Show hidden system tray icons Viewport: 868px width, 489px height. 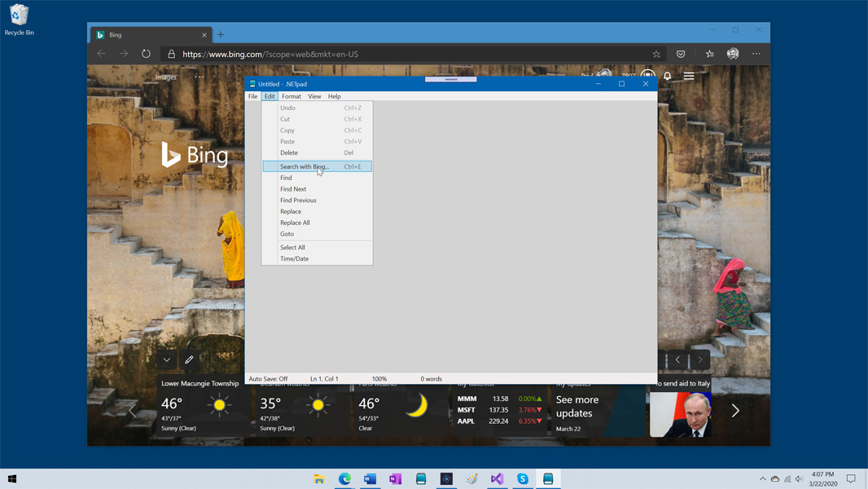tap(762, 478)
